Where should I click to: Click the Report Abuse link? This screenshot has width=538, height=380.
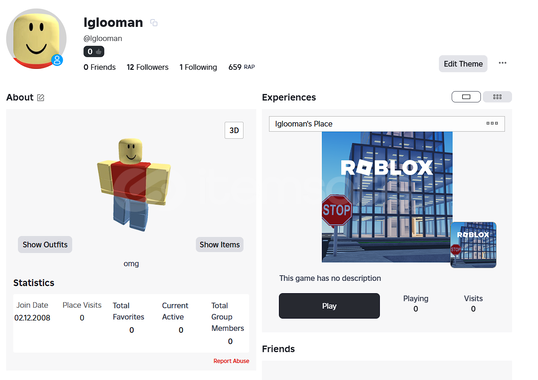click(231, 361)
